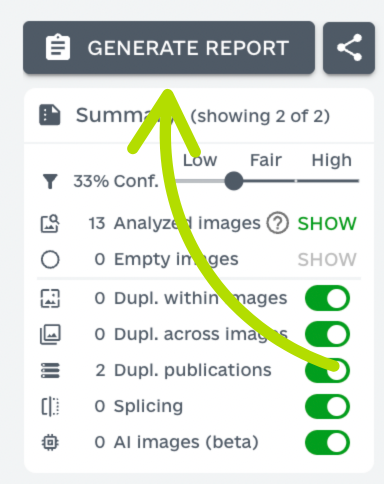Show the 13 analyzed images
The height and width of the screenshot is (484, 384).
[327, 223]
